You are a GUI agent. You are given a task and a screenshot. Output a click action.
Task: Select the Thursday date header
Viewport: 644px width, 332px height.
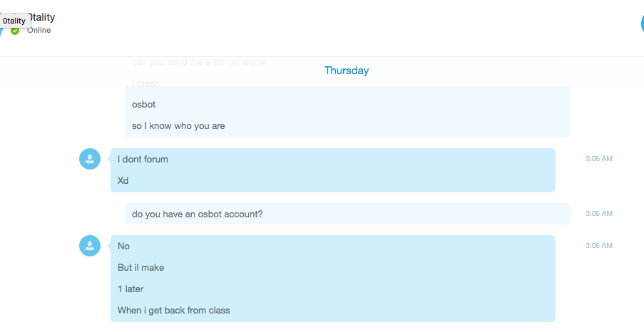coord(346,71)
